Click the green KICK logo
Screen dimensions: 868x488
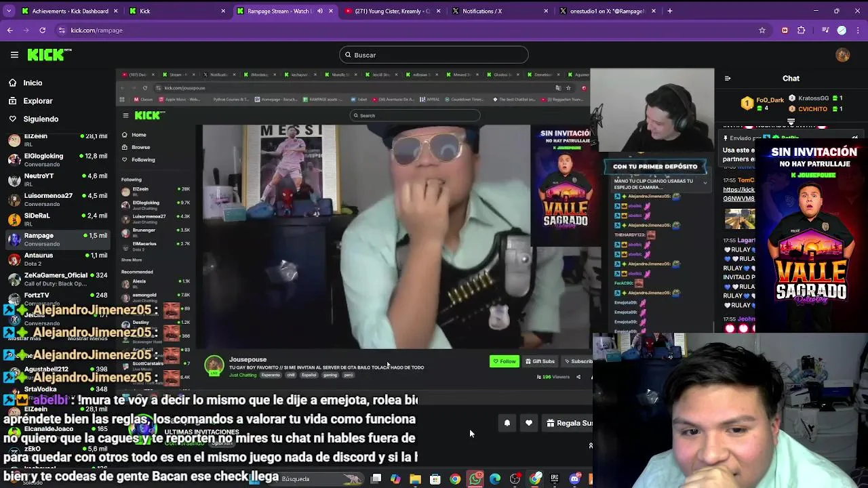(49, 55)
